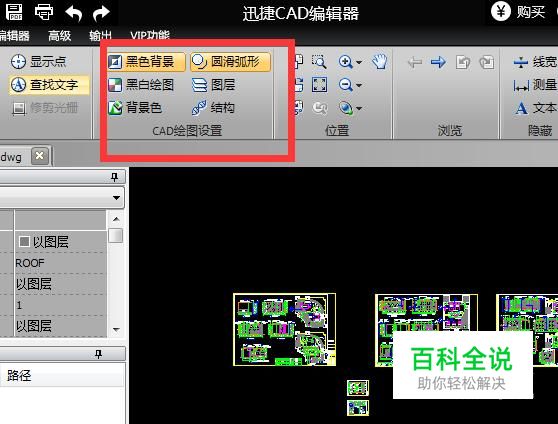Open the 输出 ribbon tab
Viewport: 558px width, 424px height.
100,36
